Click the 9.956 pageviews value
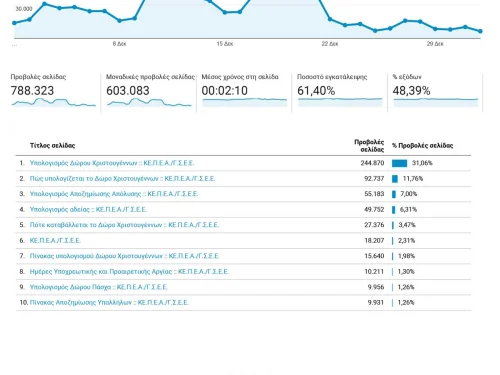The width and height of the screenshot is (500, 375). tap(376, 287)
